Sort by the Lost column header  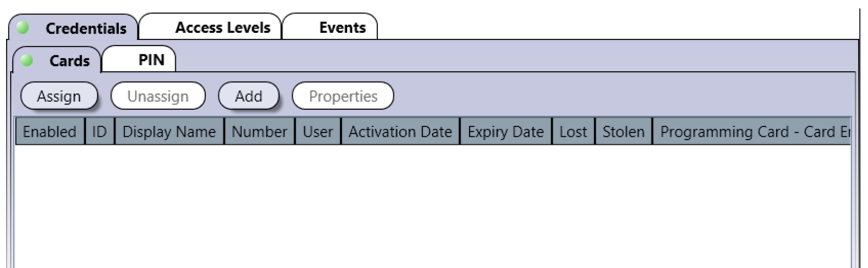pos(573,132)
